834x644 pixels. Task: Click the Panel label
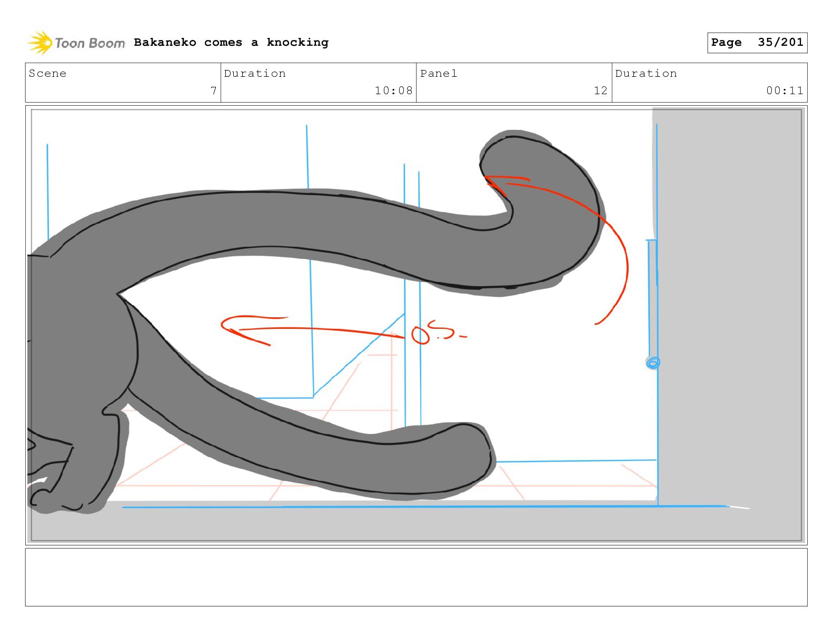click(x=439, y=74)
